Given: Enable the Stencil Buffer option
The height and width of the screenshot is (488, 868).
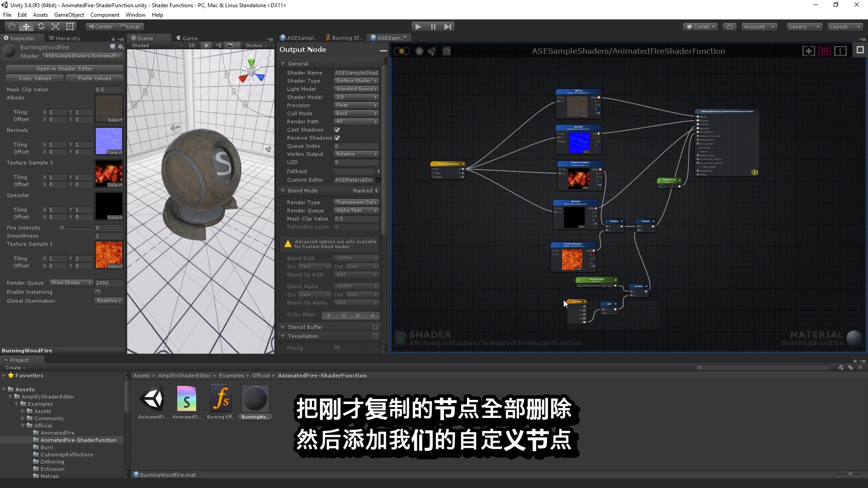Looking at the screenshot, I should click(375, 327).
